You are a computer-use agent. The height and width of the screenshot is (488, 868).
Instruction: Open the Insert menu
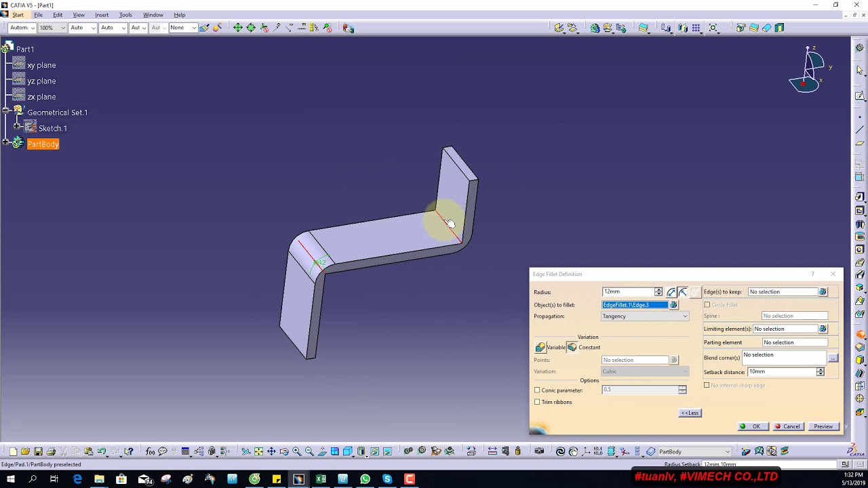[102, 15]
